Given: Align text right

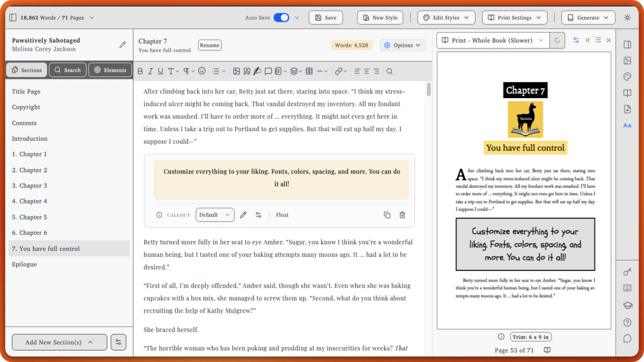Looking at the screenshot, I should tap(376, 71).
